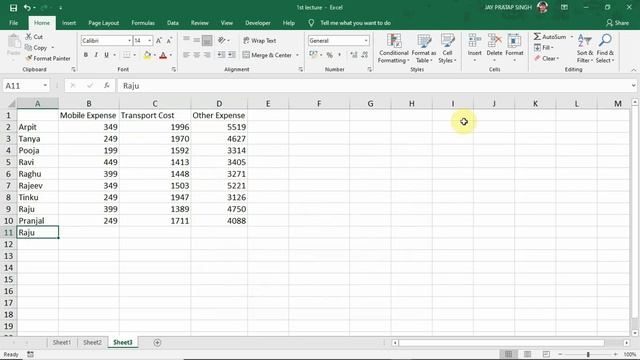Toggle Wrap Text
Image resolution: width=640 pixels, height=360 pixels.
point(260,40)
